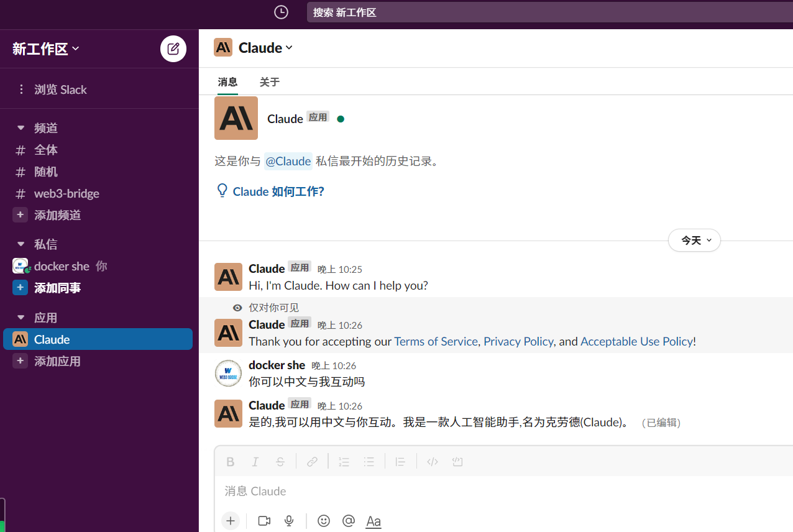Open history via the clock icon
Image resolution: width=793 pixels, height=532 pixels.
tap(281, 12)
